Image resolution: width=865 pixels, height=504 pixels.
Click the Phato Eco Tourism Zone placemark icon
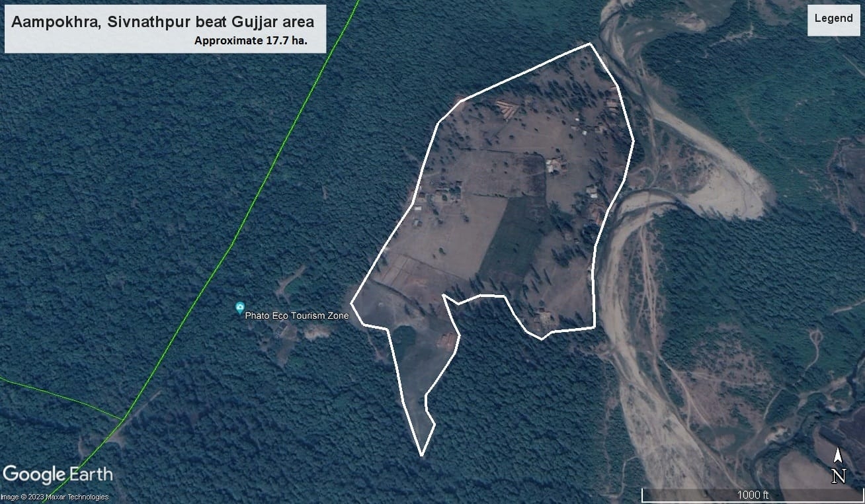[240, 308]
